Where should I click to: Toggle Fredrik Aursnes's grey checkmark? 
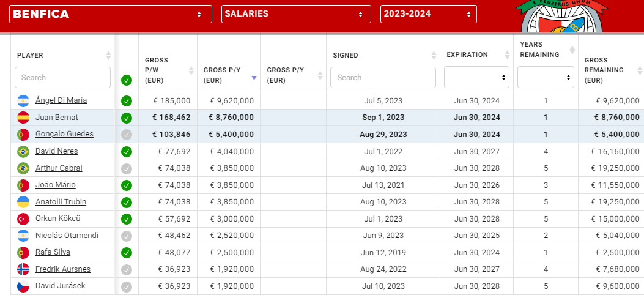(x=127, y=269)
